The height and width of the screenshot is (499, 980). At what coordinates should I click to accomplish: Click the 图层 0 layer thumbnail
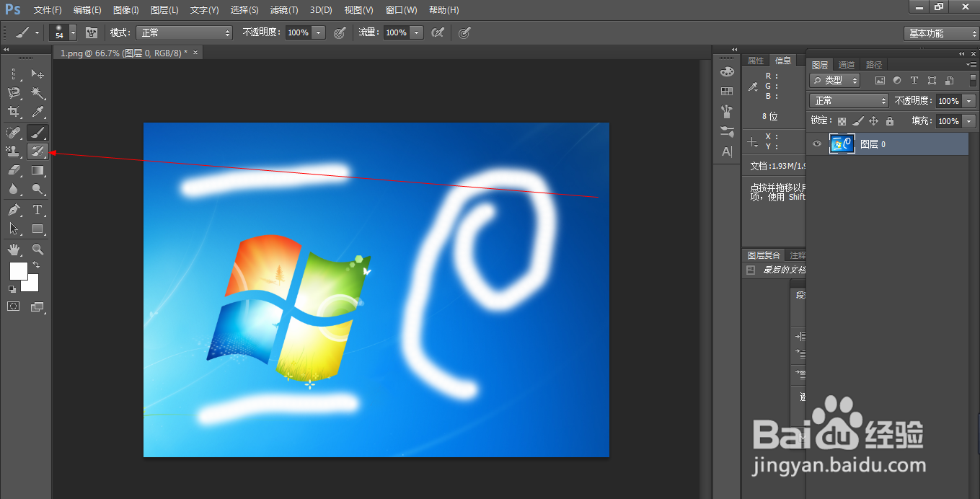pos(842,144)
